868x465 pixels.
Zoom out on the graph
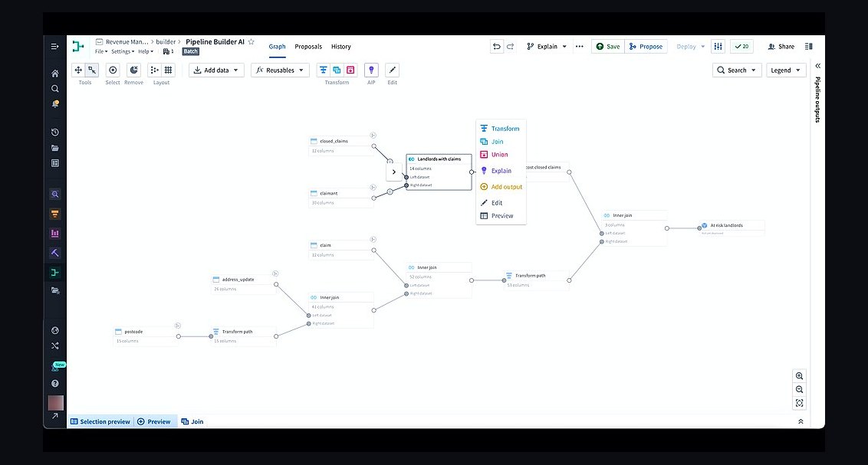click(799, 389)
